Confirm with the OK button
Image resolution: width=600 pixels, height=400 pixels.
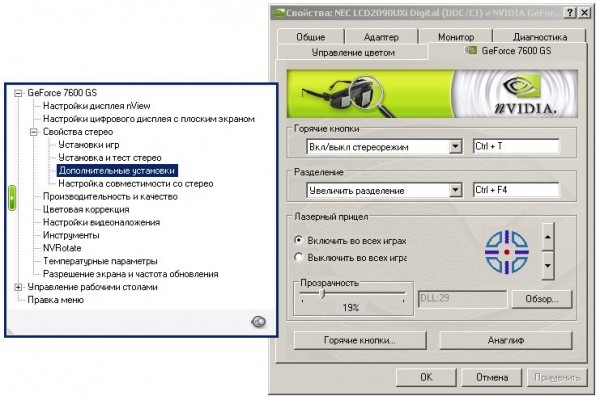(x=426, y=377)
